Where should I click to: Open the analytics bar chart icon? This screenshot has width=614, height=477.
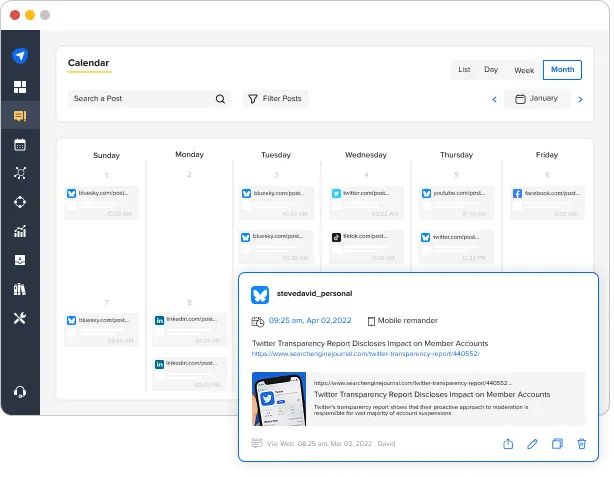click(20, 231)
